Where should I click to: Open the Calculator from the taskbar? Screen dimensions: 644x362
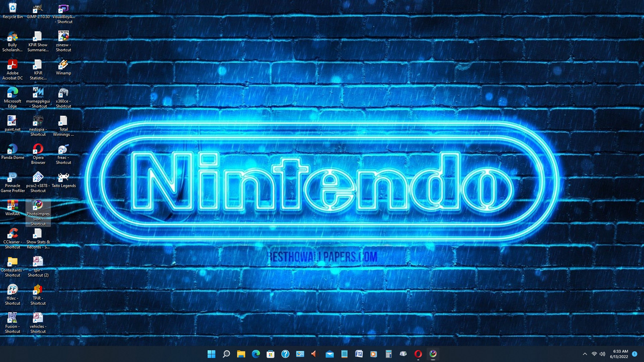coord(388,354)
